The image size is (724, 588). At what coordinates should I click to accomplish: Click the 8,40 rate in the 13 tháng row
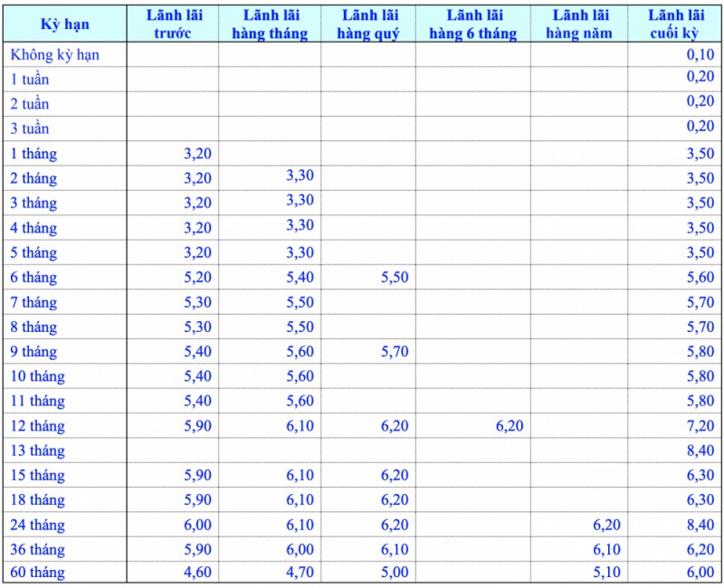(x=700, y=450)
